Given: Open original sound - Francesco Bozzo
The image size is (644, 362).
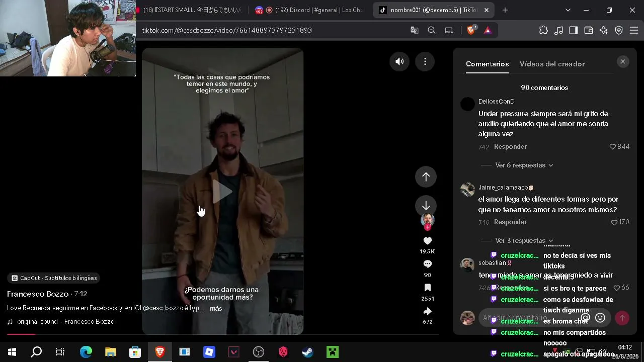Looking at the screenshot, I should click(x=65, y=322).
